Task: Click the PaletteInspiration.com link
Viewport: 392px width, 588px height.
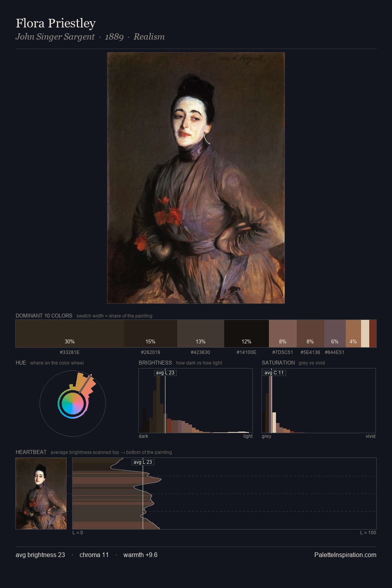Action: click(x=345, y=555)
